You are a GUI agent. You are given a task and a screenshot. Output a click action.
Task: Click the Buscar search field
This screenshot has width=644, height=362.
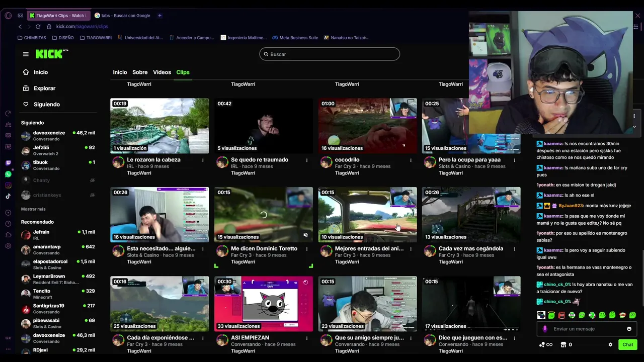(x=330, y=54)
